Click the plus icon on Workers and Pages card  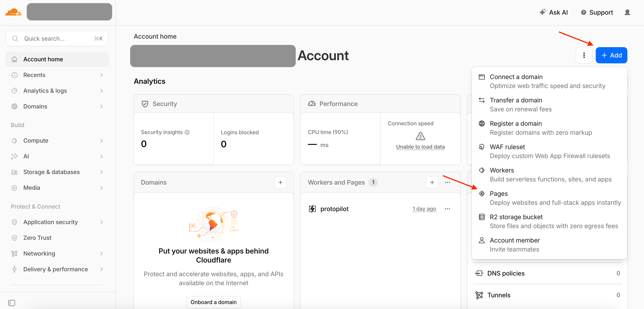coord(432,182)
